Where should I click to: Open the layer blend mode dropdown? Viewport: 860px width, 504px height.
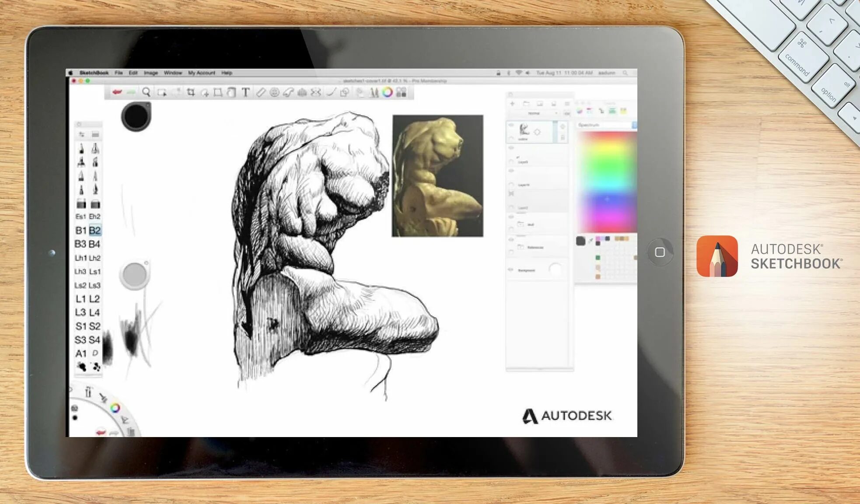coord(536,113)
